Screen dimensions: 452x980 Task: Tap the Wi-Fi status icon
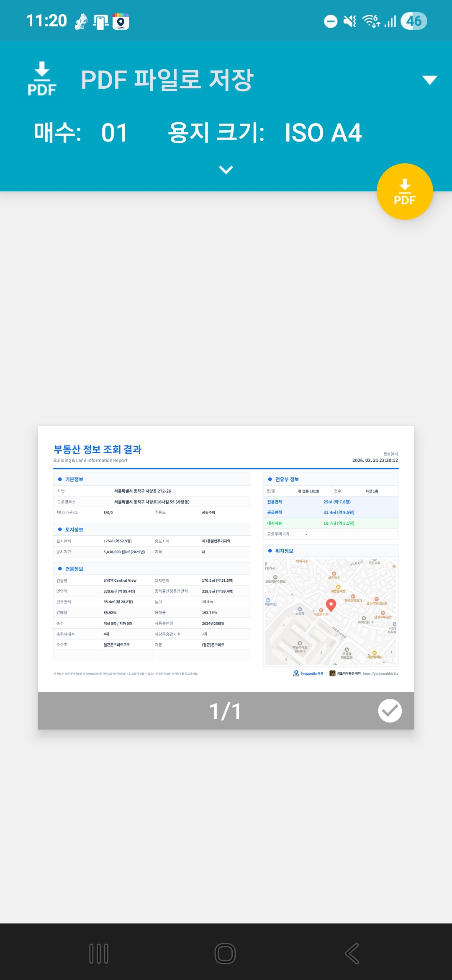[371, 21]
